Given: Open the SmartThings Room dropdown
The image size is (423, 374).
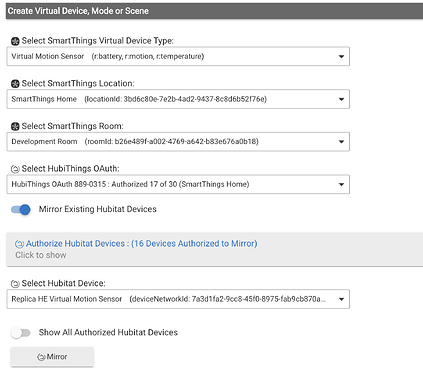Looking at the screenshot, I should [x=178, y=142].
